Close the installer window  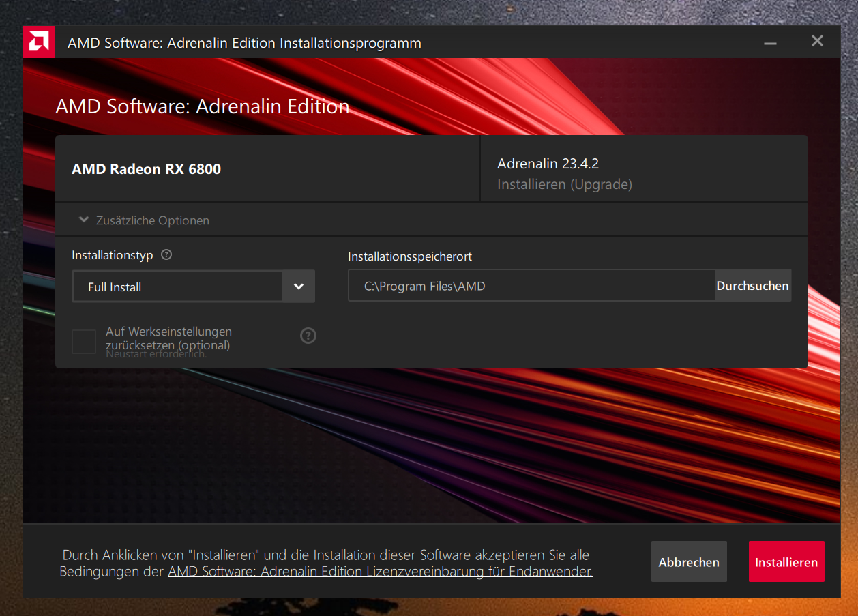pos(817,41)
